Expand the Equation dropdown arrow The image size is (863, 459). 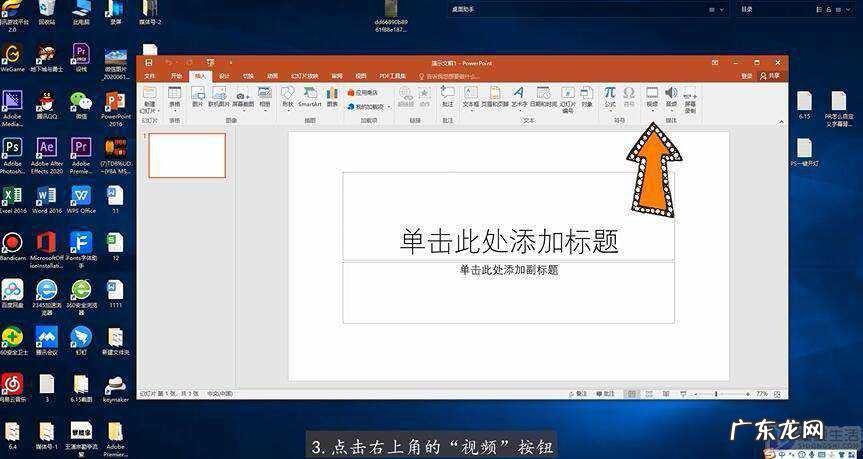click(x=609, y=111)
